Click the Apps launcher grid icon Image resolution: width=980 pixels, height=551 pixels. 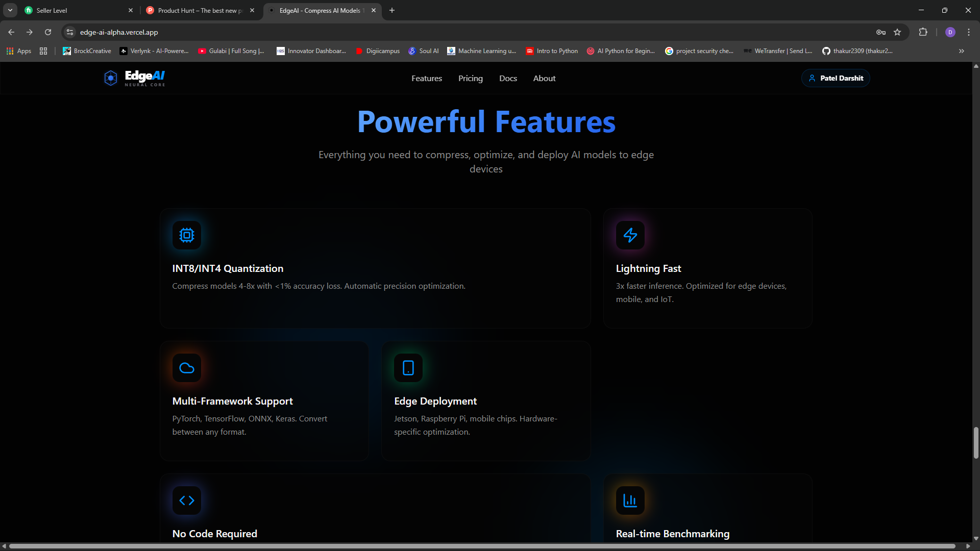coord(10,51)
